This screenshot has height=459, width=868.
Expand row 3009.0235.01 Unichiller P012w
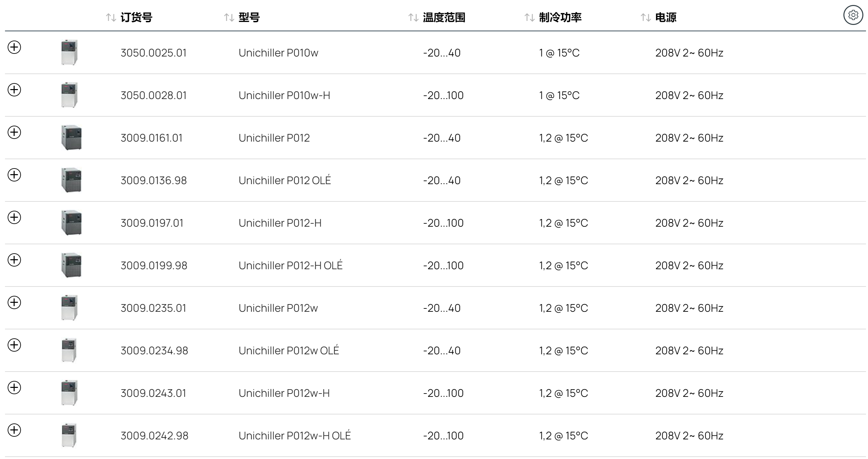tap(14, 302)
